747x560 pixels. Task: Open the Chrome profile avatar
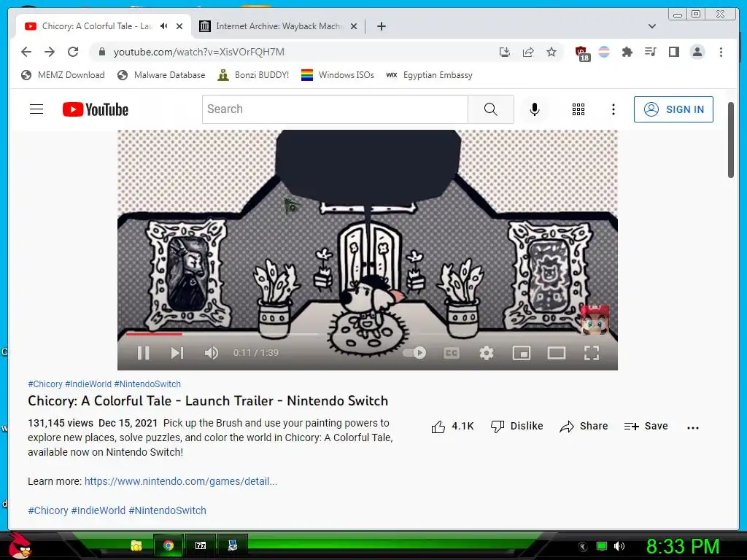click(697, 52)
